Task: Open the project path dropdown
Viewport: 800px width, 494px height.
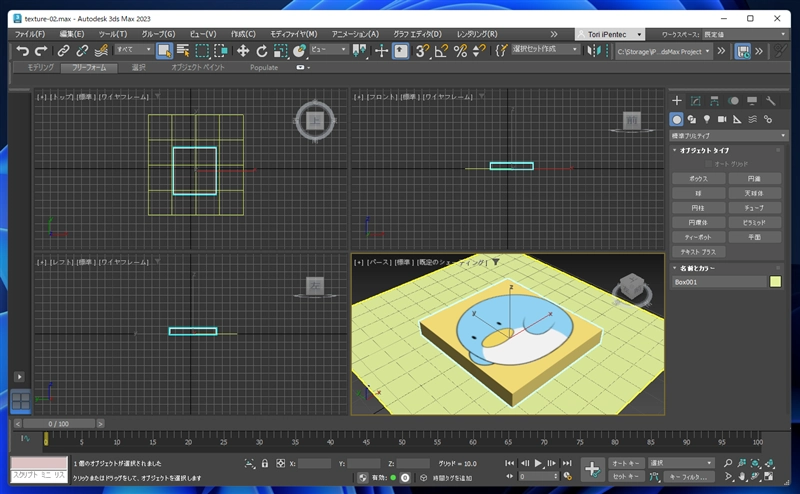Action: coord(663,52)
